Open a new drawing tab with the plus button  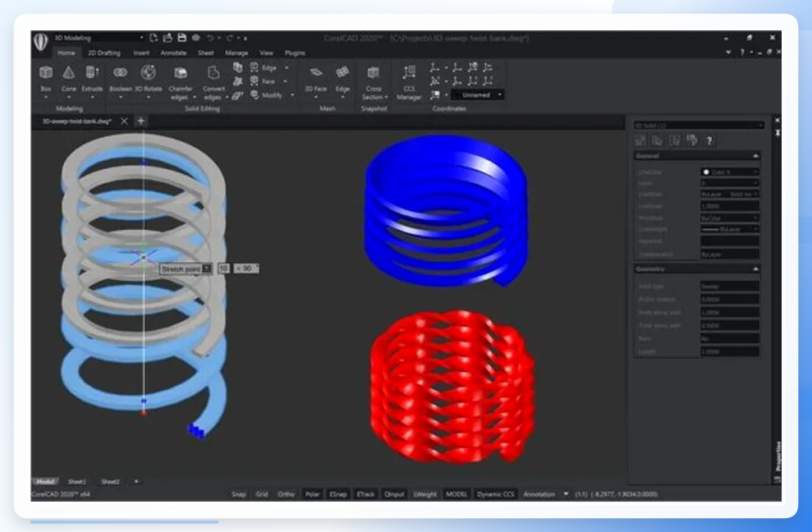pyautogui.click(x=141, y=122)
